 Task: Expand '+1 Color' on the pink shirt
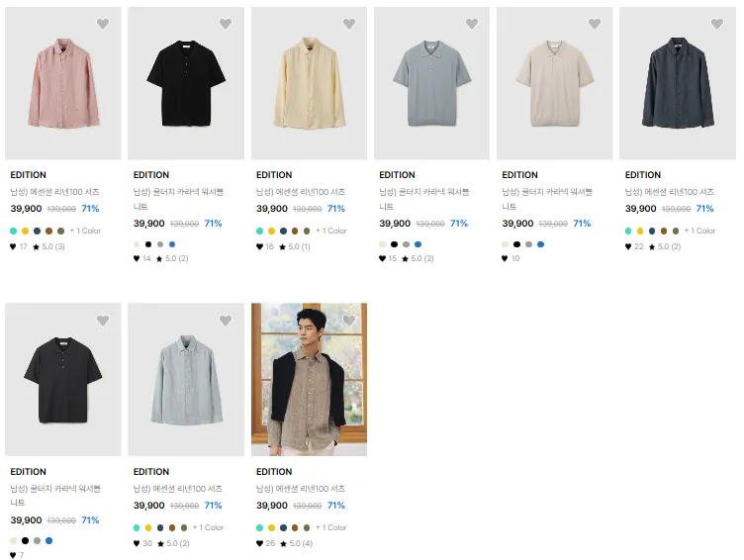point(85,231)
